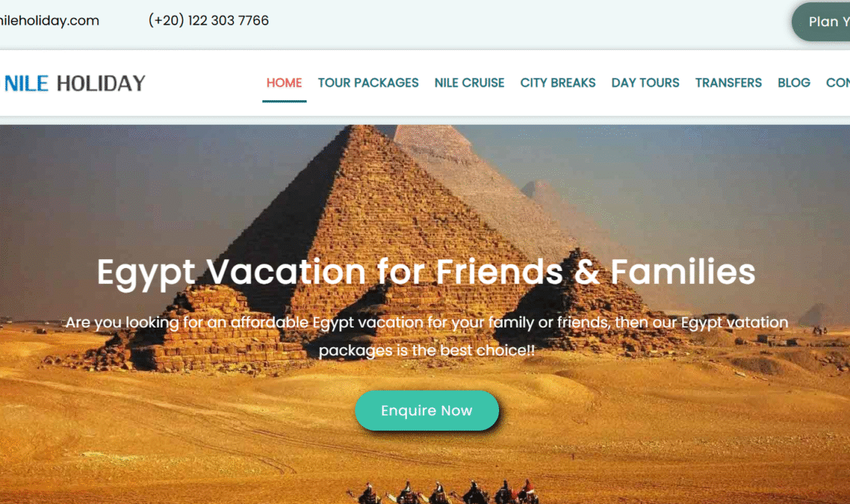Open the partially visible CON navigation item
The height and width of the screenshot is (504, 850).
pyautogui.click(x=838, y=83)
